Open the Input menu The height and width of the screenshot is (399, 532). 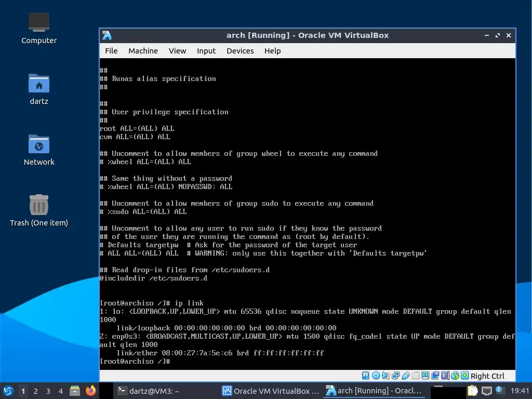[206, 51]
